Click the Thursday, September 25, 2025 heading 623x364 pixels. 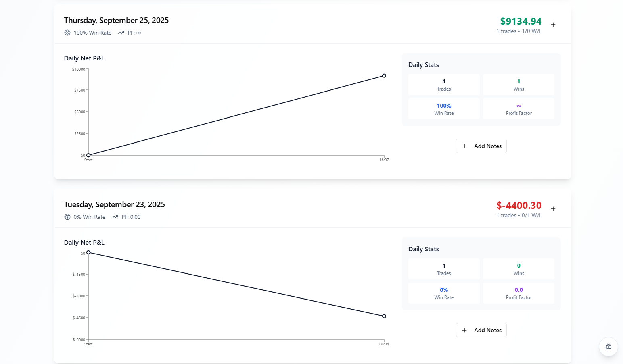116,20
